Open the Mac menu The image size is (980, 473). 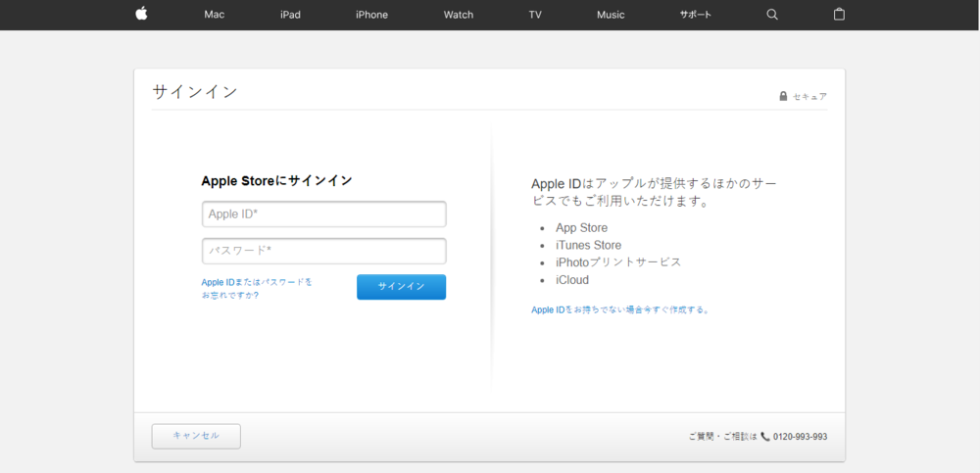pos(215,15)
